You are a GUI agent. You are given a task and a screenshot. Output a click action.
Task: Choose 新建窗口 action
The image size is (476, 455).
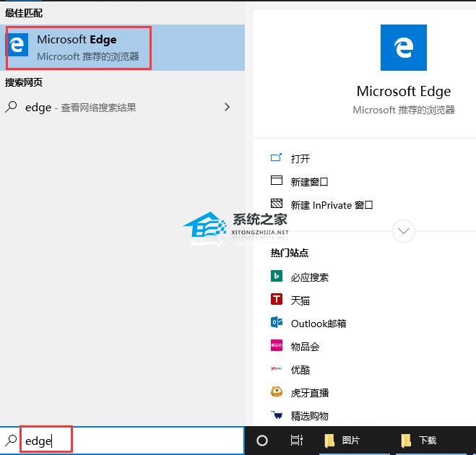click(309, 182)
